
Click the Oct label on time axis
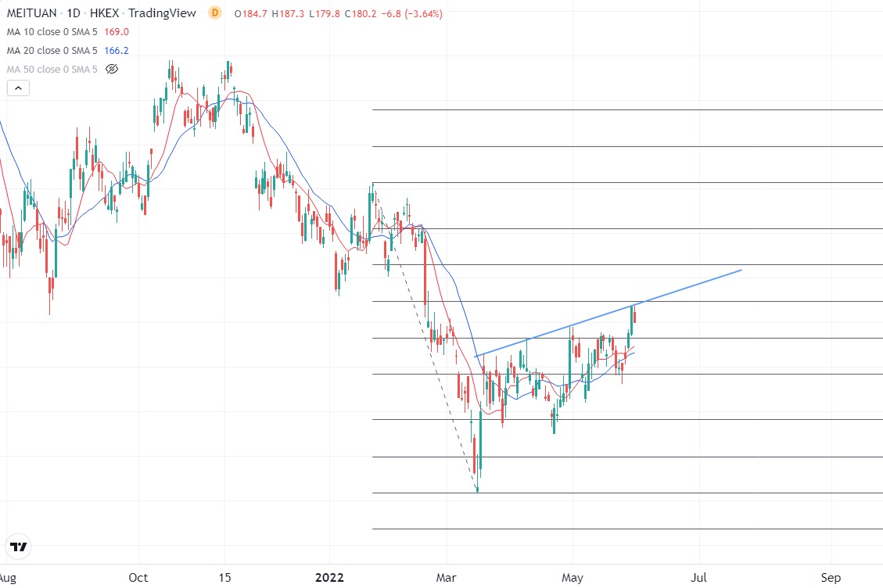(x=138, y=578)
